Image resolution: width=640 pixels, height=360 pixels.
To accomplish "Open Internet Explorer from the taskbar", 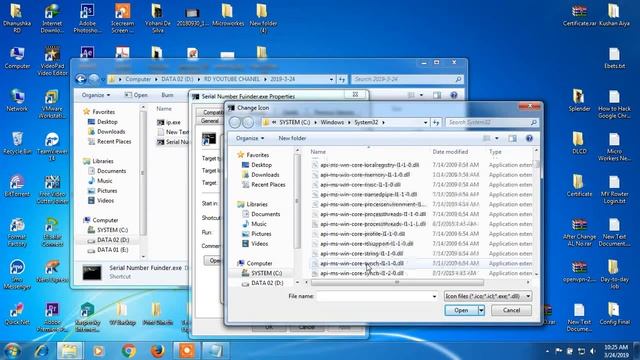I will click(42, 351).
